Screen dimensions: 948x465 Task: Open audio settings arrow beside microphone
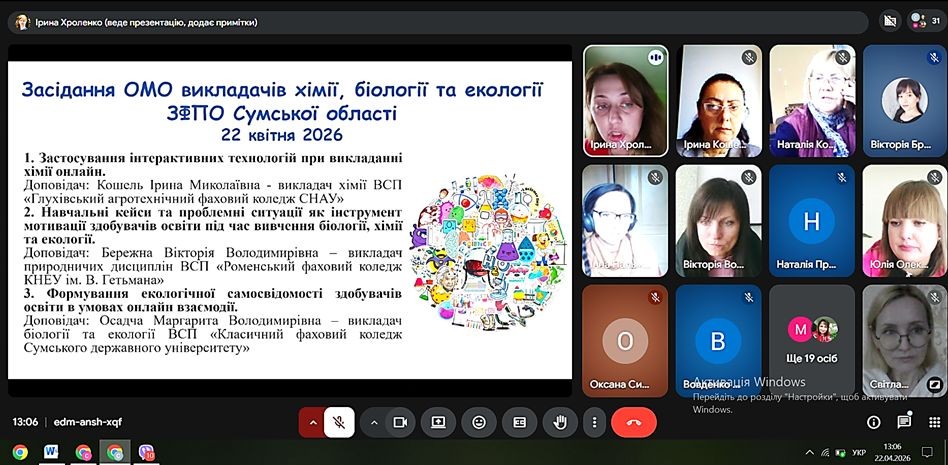(x=313, y=422)
